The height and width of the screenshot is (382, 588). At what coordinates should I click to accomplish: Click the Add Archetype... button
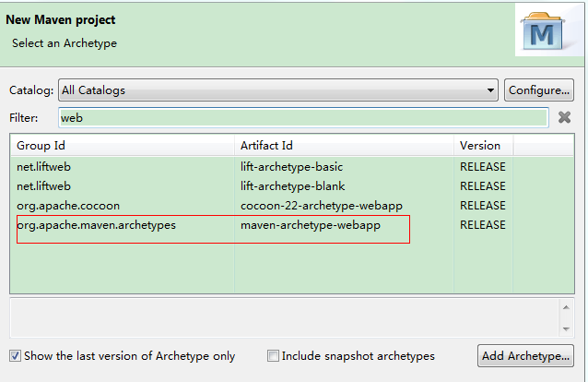pyautogui.click(x=525, y=356)
